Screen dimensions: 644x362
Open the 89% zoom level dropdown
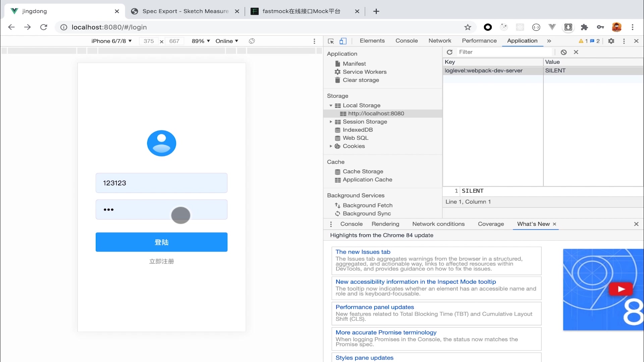click(201, 41)
